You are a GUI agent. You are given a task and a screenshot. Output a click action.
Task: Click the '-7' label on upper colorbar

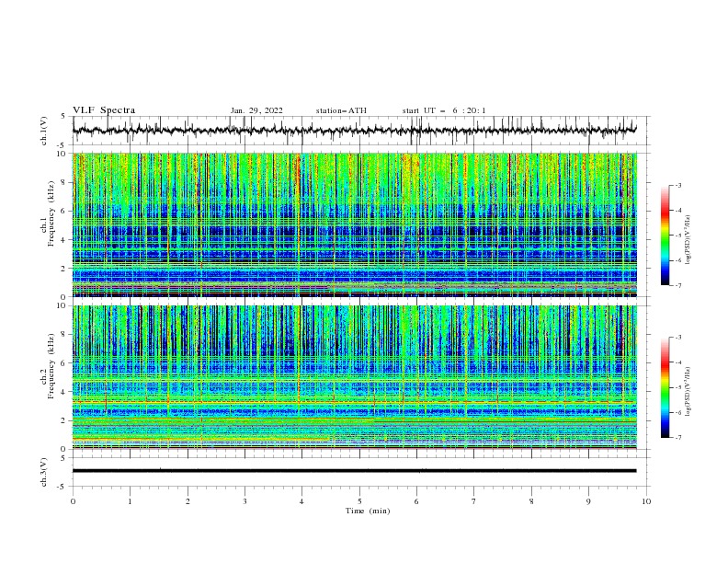click(x=677, y=285)
